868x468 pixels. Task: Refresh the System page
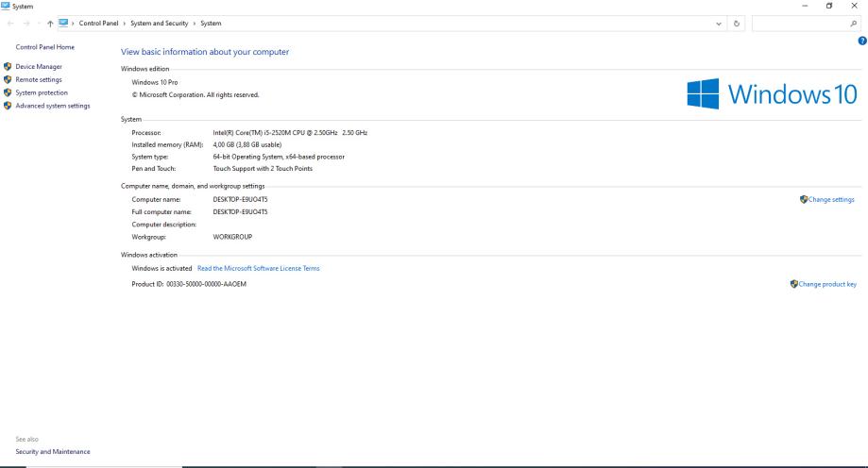[737, 24]
